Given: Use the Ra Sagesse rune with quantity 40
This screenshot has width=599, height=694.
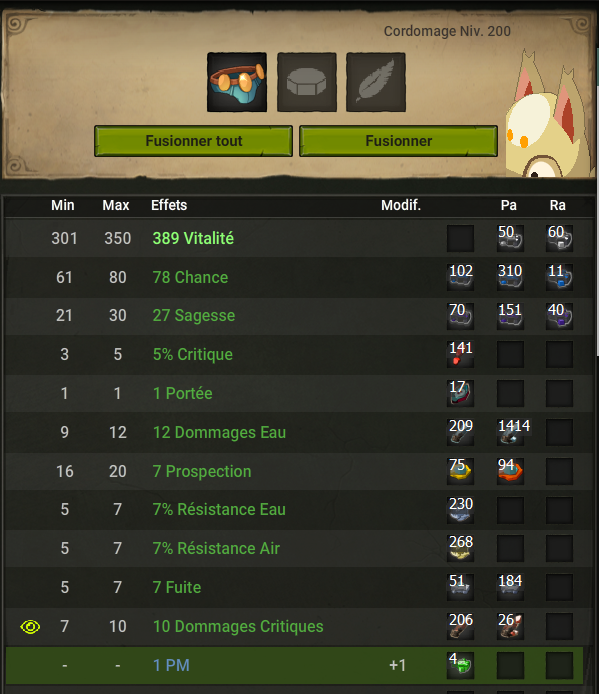Looking at the screenshot, I should tap(559, 316).
